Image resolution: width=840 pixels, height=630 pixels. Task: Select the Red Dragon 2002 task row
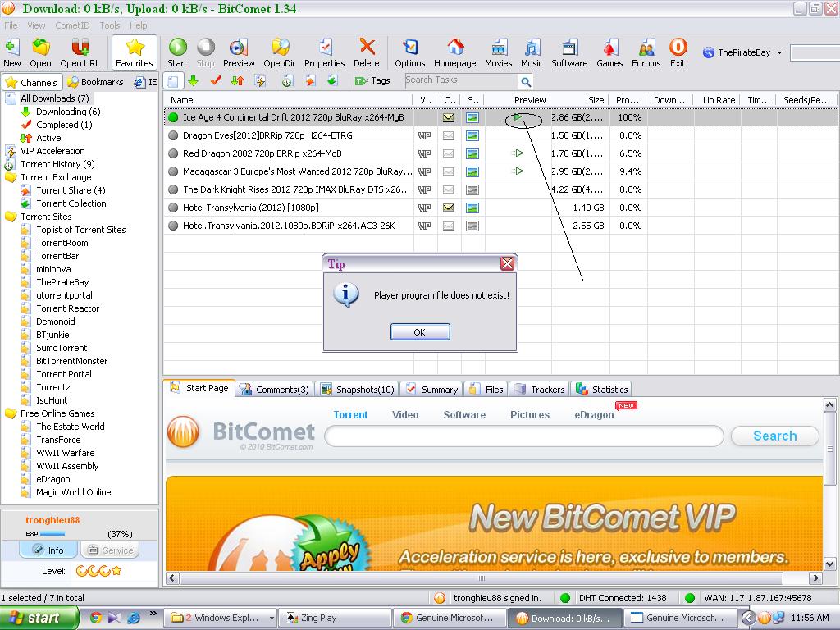(x=500, y=153)
